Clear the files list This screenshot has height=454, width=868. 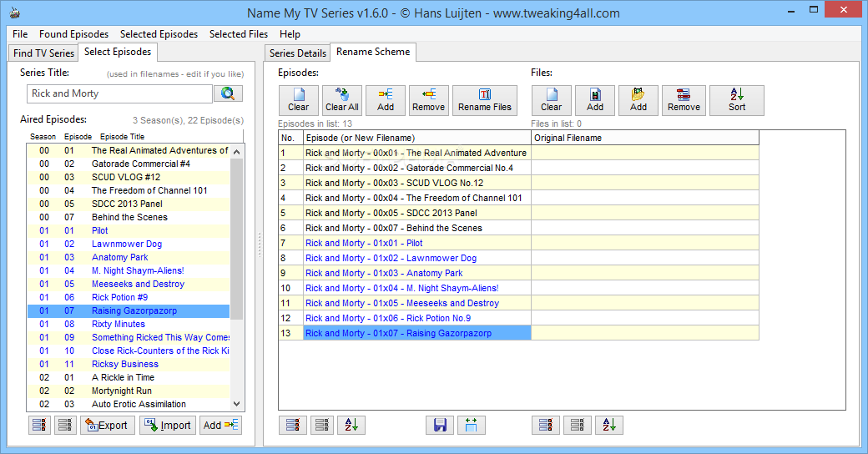[552, 100]
